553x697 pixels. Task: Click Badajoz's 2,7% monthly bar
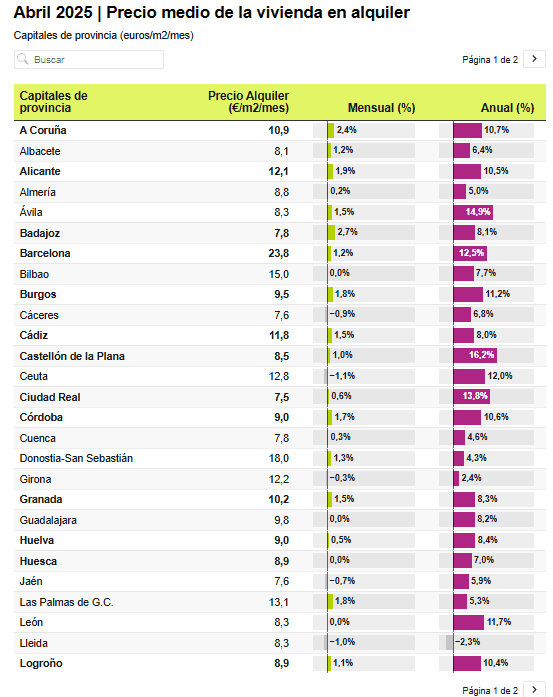coord(331,232)
